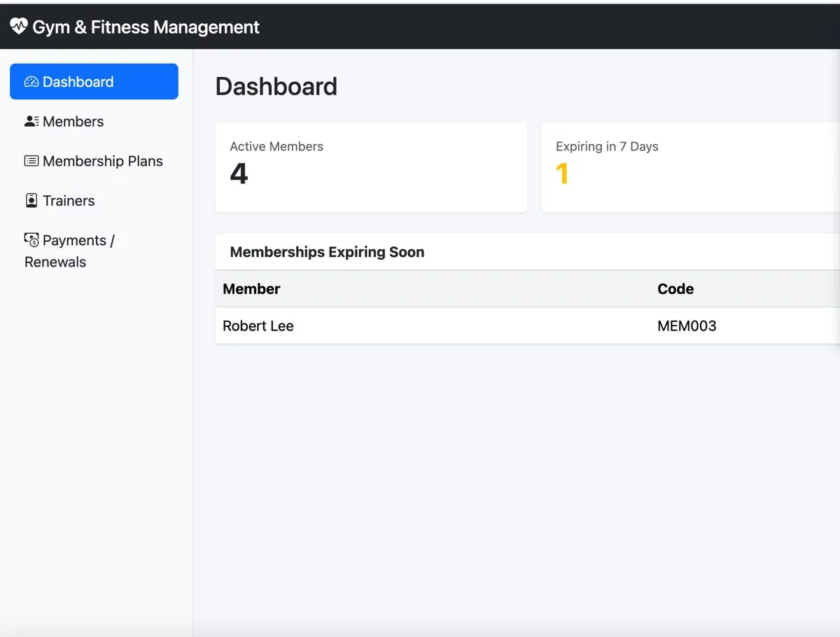Click Gym & Fitness Management brand title
This screenshot has height=637, width=840.
pyautogui.click(x=146, y=27)
